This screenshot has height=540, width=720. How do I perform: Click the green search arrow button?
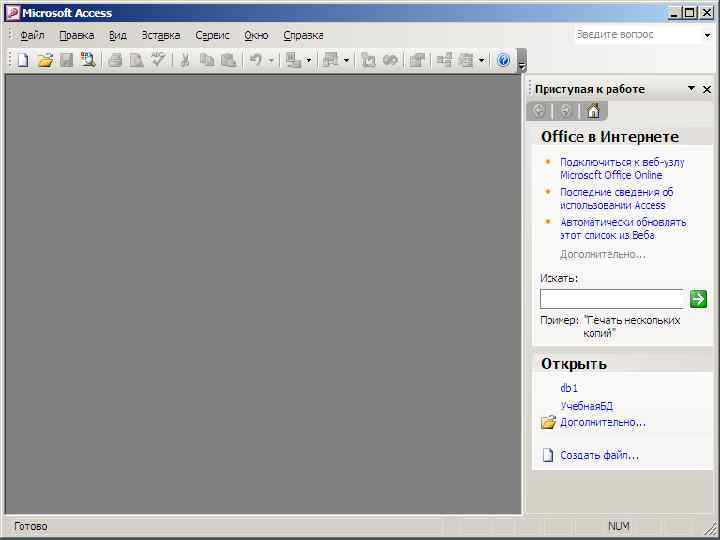(698, 299)
